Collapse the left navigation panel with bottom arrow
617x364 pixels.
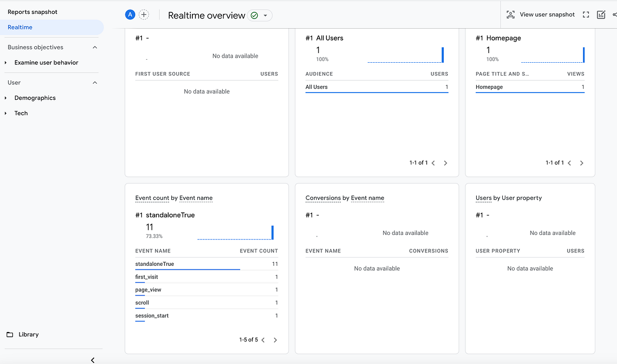point(93,360)
